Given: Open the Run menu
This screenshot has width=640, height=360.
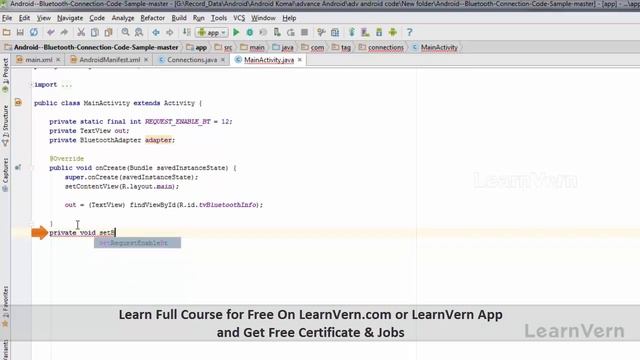Looking at the screenshot, I should pyautogui.click(x=198, y=18).
